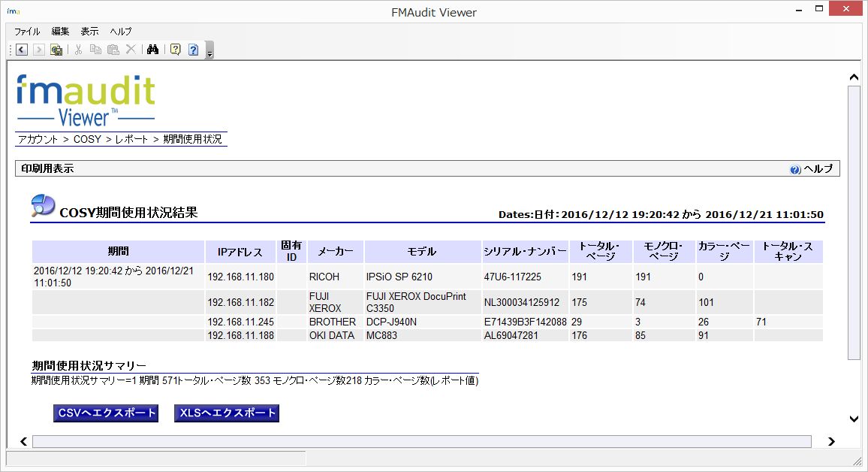Click the blue help icon beside ヘルプ
868x472 pixels.
click(x=795, y=170)
